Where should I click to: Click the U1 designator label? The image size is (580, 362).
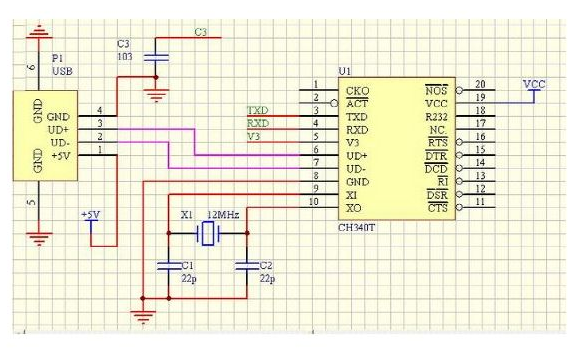point(345,71)
